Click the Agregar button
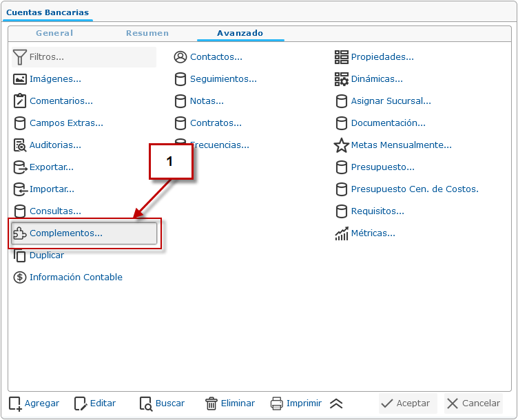Screen dimensions: 518x420 point(34,403)
